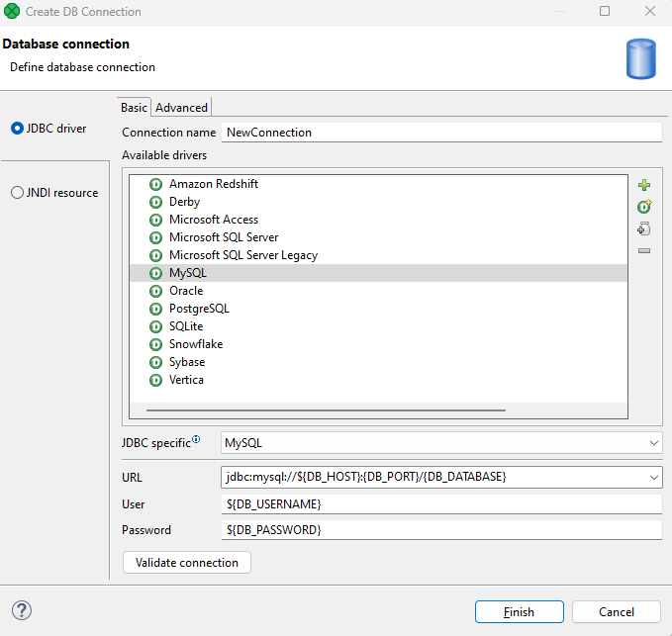Close the Create DB Connection dialog
The width and height of the screenshot is (672, 636).
pos(650,11)
